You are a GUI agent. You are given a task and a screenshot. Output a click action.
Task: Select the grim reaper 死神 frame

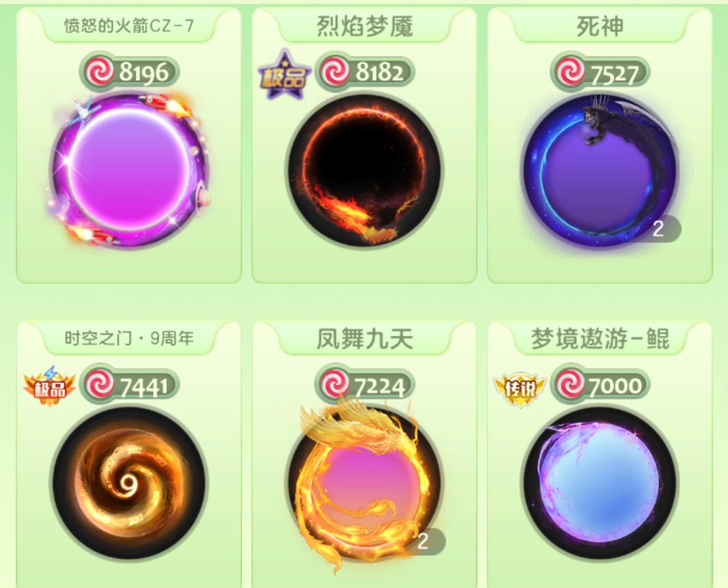[x=600, y=171]
